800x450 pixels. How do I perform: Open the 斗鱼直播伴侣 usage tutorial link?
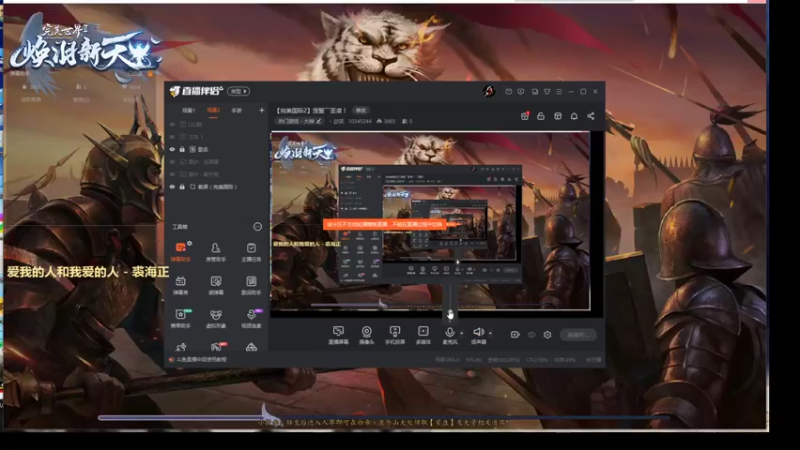[201, 360]
